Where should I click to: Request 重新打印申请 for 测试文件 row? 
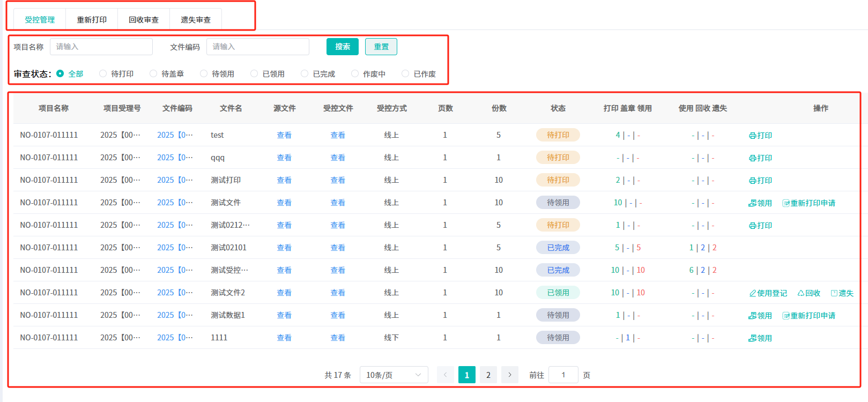coord(809,203)
